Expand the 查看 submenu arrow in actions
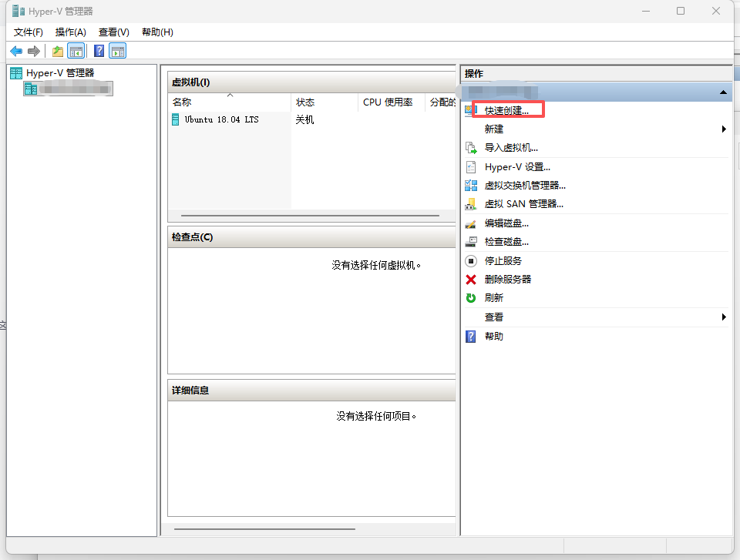The width and height of the screenshot is (740, 560). click(724, 317)
